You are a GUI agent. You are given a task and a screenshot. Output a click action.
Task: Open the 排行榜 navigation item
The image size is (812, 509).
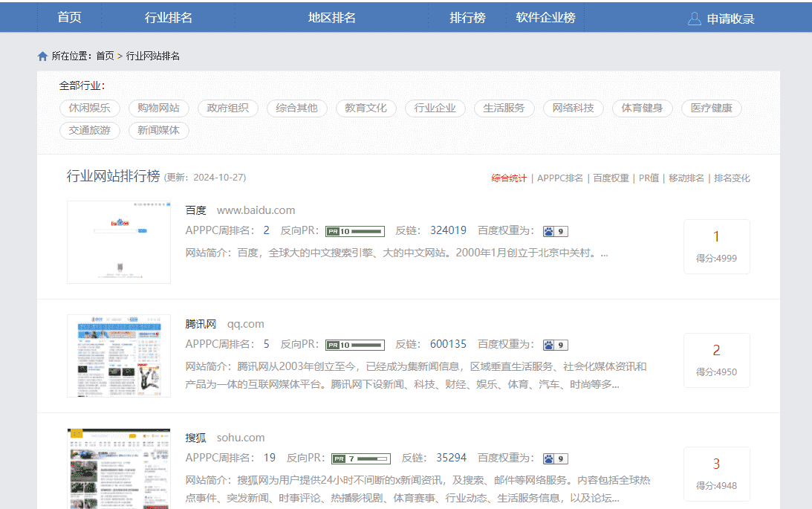click(x=467, y=18)
